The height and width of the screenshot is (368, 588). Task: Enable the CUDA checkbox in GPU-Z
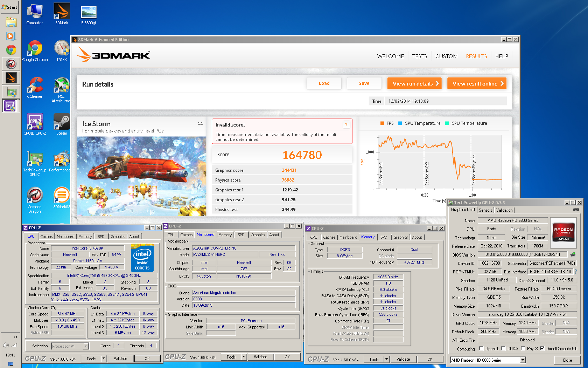click(503, 348)
